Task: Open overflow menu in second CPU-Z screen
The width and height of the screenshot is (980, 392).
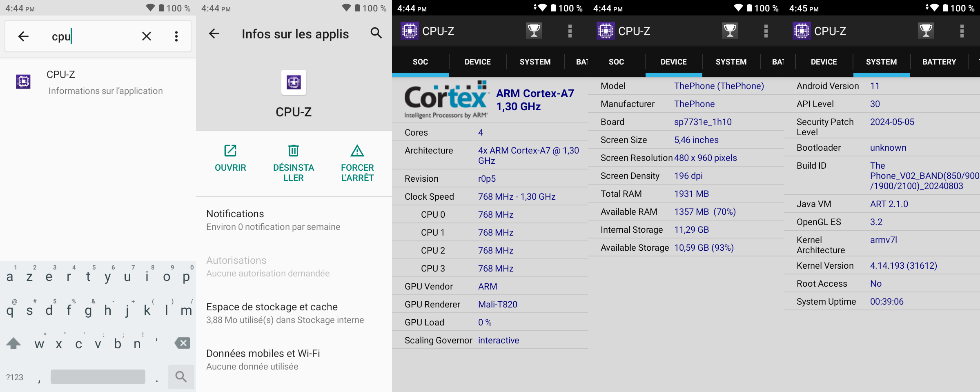Action: tap(766, 31)
